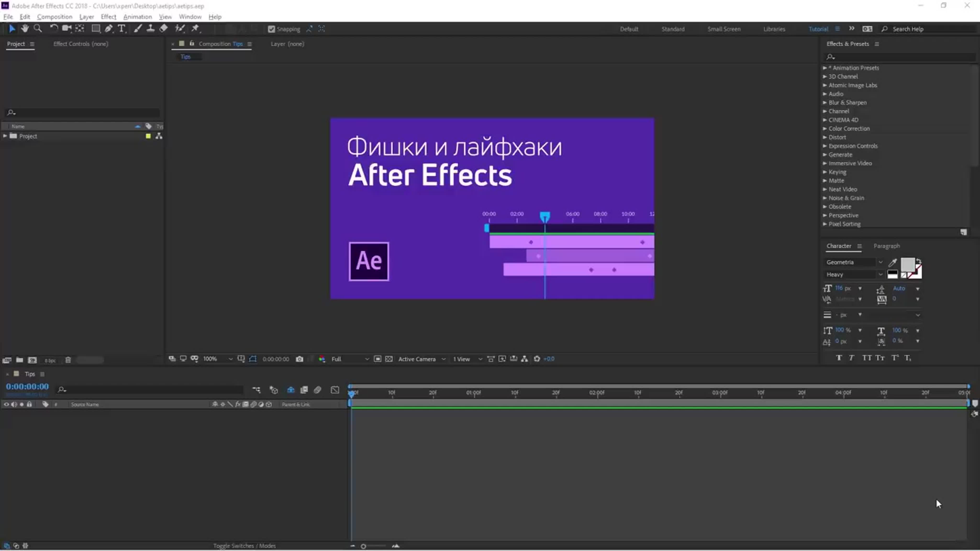
Task: Select the Brush tool
Action: 138,28
